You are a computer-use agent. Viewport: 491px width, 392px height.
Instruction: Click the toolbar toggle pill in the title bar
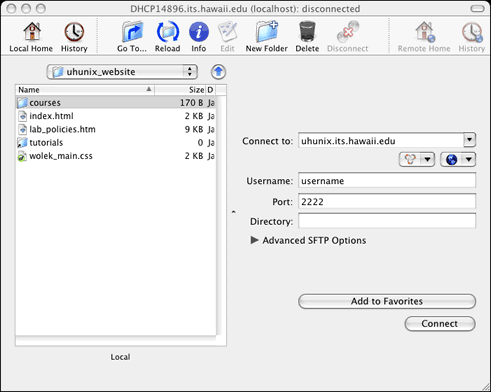point(477,8)
